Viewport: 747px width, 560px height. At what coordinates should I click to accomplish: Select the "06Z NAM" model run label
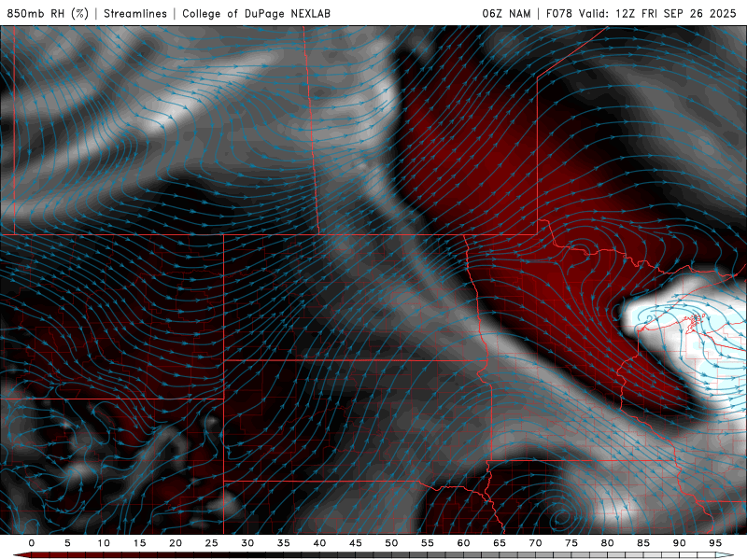(x=506, y=13)
